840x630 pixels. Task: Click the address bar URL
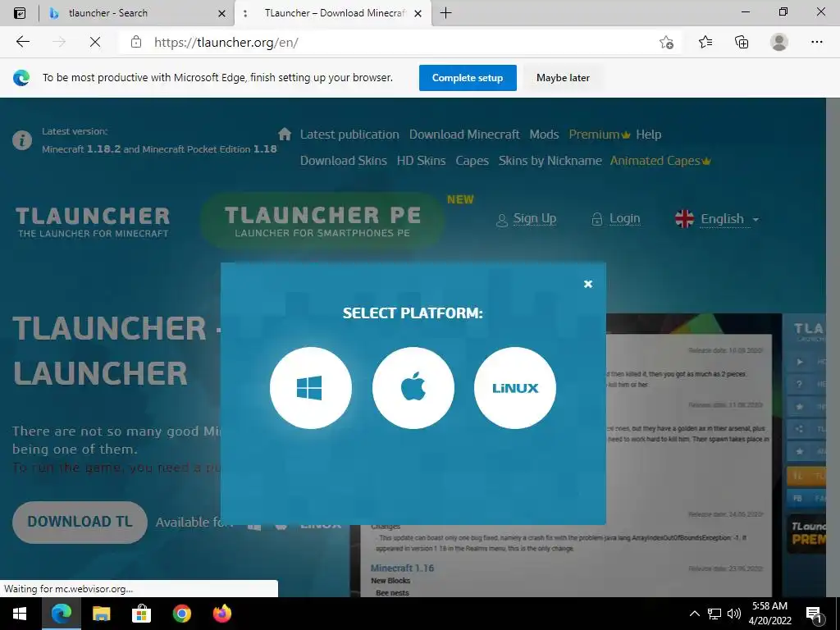[x=226, y=43]
